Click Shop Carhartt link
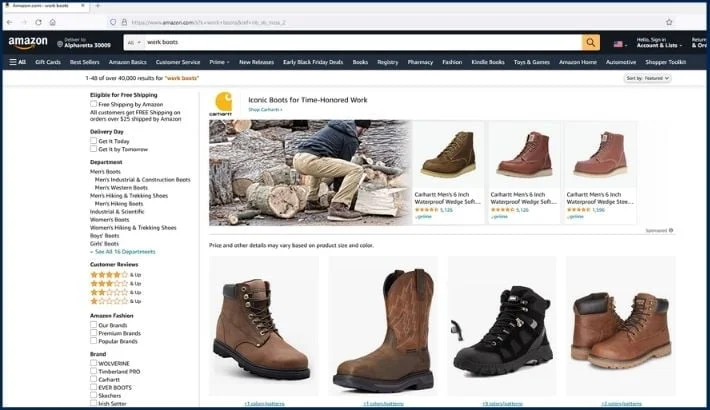Image resolution: width=710 pixels, height=410 pixels. pos(265,110)
